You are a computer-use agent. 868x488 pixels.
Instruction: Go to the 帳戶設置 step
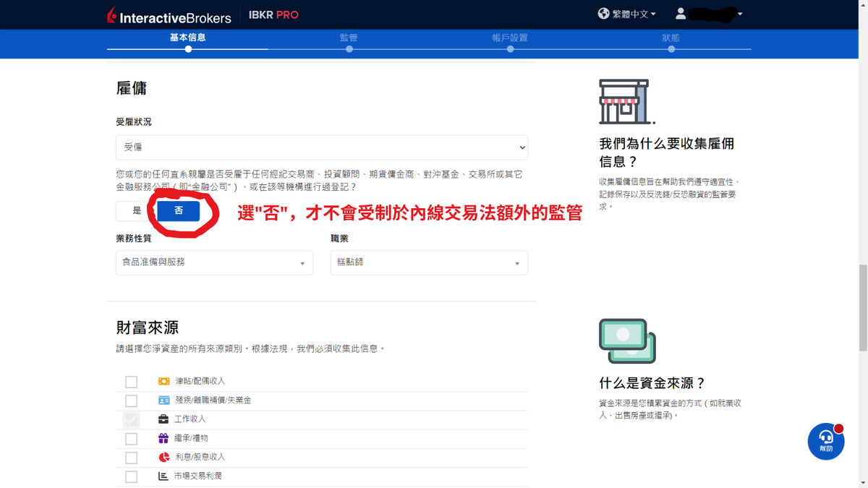510,38
